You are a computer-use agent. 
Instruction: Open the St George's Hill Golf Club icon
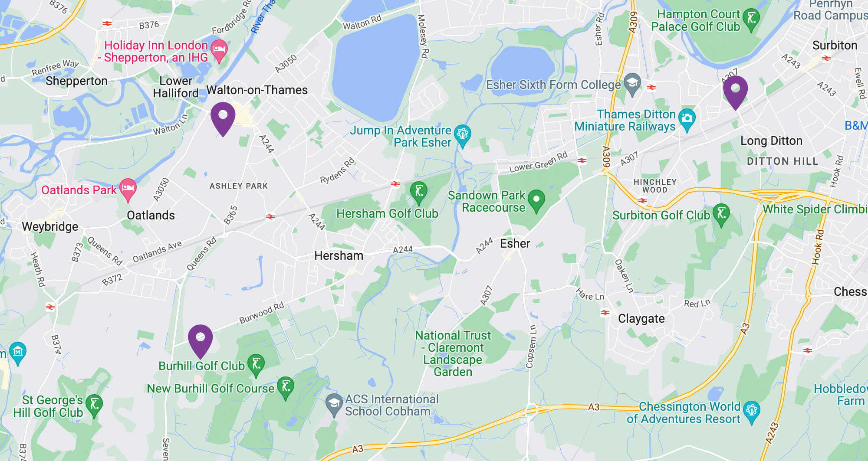(x=94, y=406)
